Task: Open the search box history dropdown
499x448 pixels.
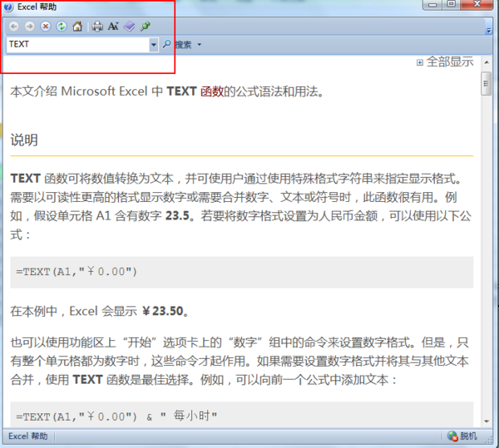Action: coord(153,45)
